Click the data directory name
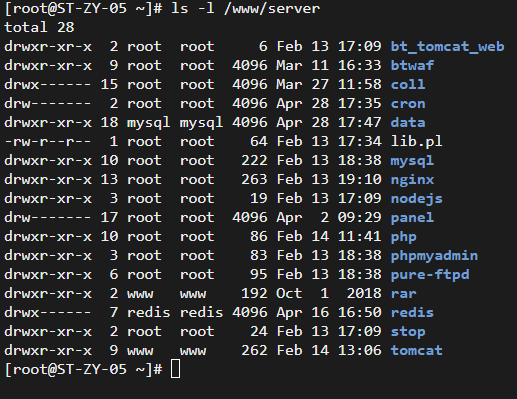Image resolution: width=517 pixels, height=399 pixels. point(408,123)
